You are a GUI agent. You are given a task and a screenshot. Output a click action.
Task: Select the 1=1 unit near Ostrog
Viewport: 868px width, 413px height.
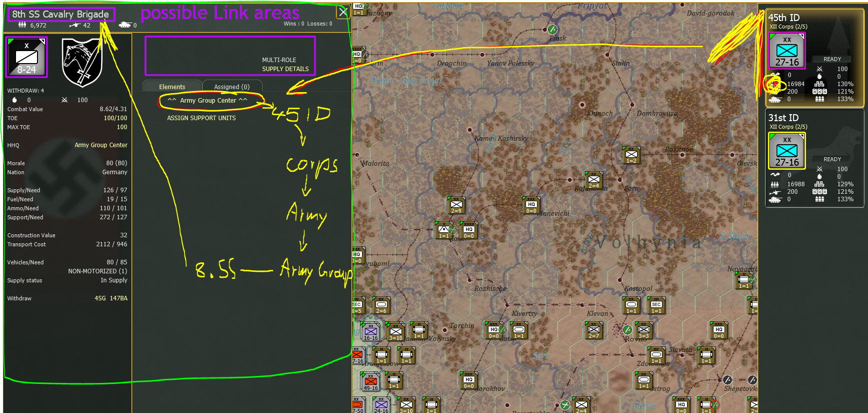coord(644,380)
